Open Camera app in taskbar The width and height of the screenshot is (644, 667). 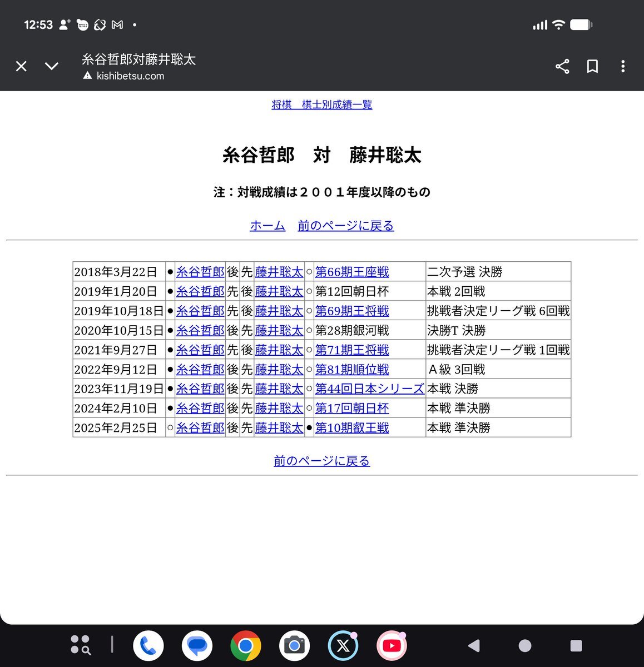pyautogui.click(x=294, y=646)
